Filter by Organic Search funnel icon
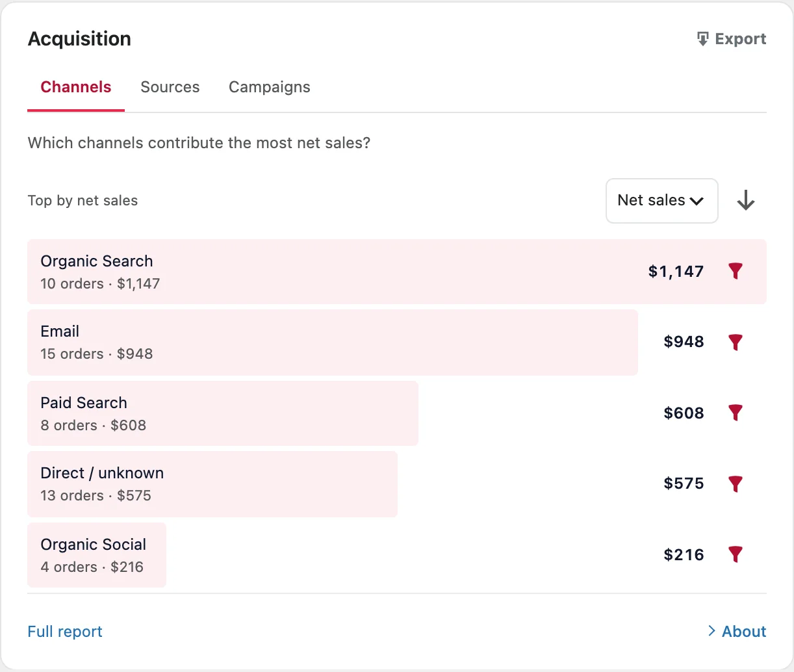 tap(736, 271)
